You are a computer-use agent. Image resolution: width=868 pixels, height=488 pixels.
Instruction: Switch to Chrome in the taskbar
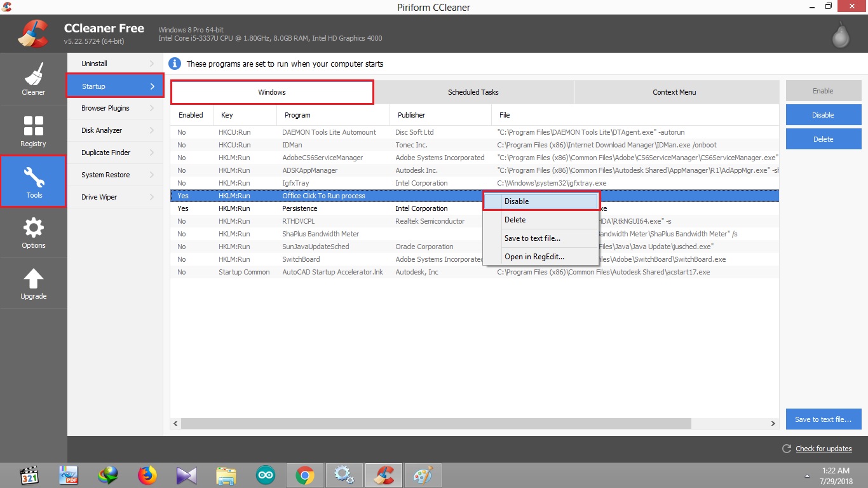tap(305, 475)
